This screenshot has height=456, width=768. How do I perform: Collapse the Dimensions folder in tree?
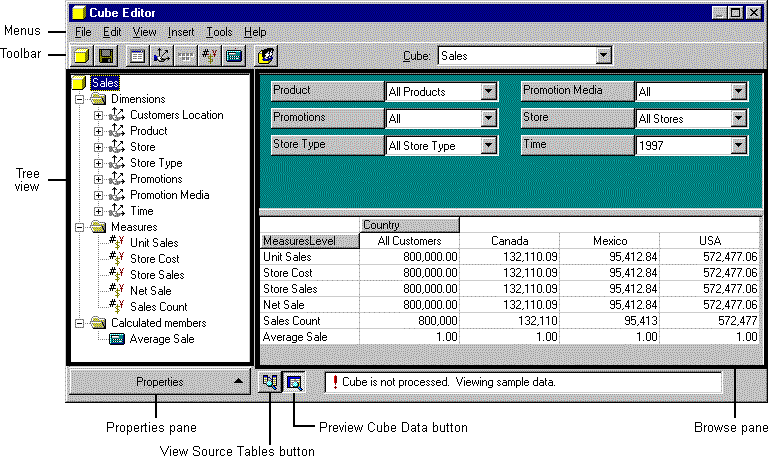tap(78, 99)
